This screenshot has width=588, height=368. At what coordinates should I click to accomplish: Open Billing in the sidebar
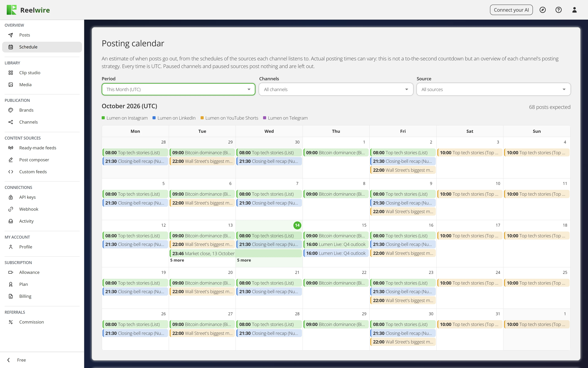(42, 296)
